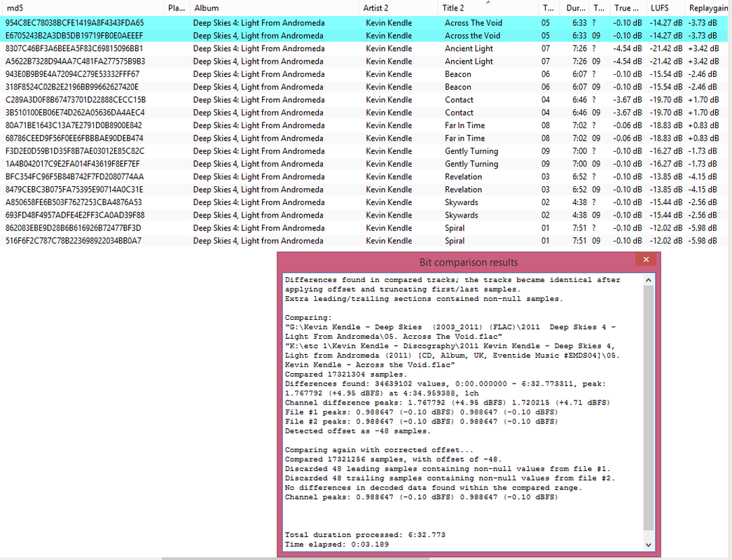The height and width of the screenshot is (560, 732).
Task: Click the 4:38 duration cell in A850658F row
Action: (x=580, y=202)
